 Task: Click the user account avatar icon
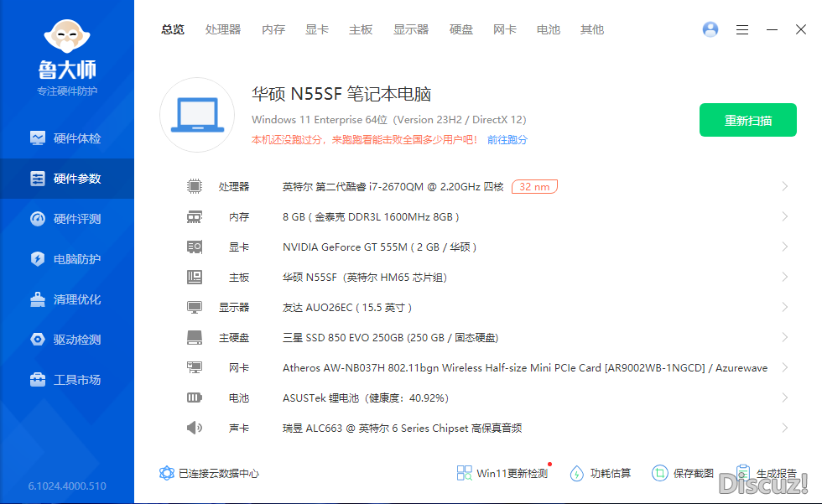coord(710,29)
